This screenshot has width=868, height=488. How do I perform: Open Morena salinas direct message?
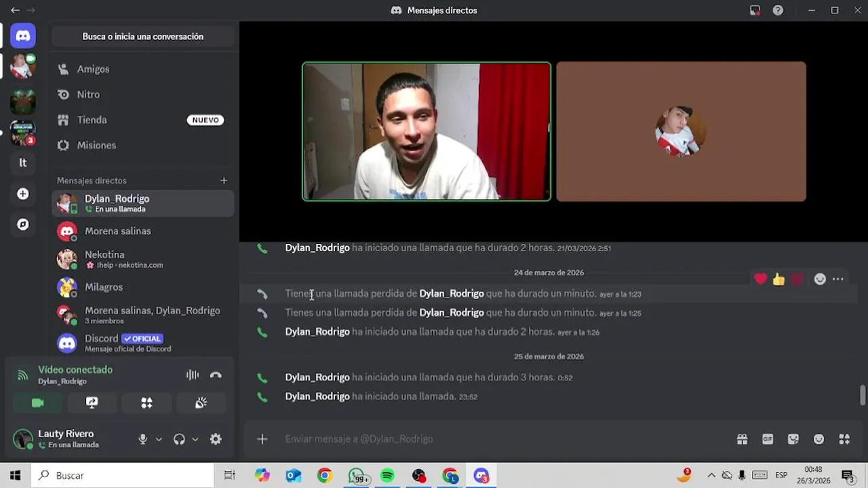pos(143,231)
